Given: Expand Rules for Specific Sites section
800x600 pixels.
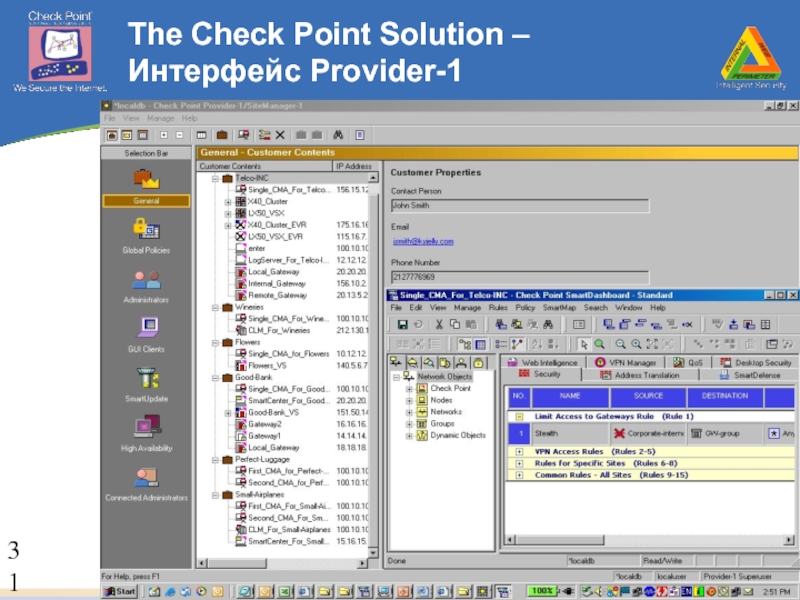Looking at the screenshot, I should (519, 463).
